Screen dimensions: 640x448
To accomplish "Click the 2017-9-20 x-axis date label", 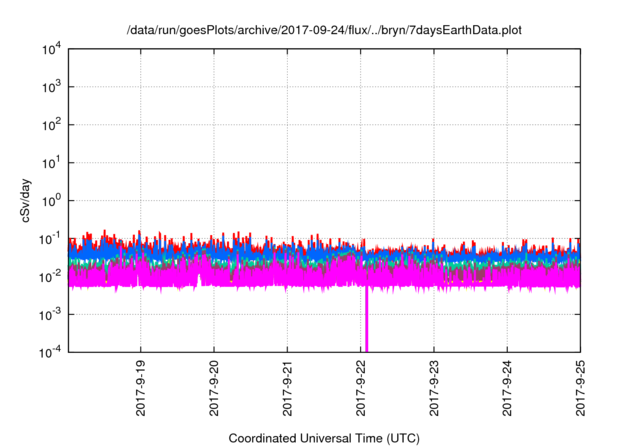I will pyautogui.click(x=214, y=388).
